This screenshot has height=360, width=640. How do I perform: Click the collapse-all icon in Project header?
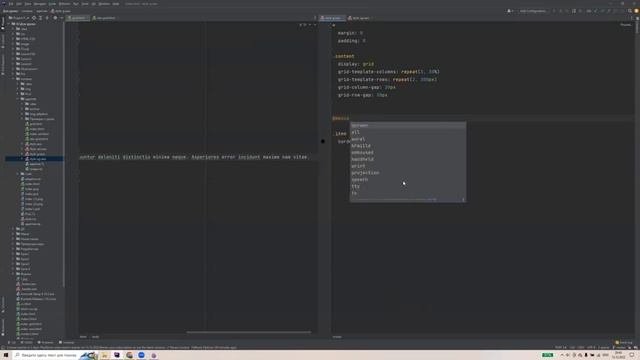47,18
